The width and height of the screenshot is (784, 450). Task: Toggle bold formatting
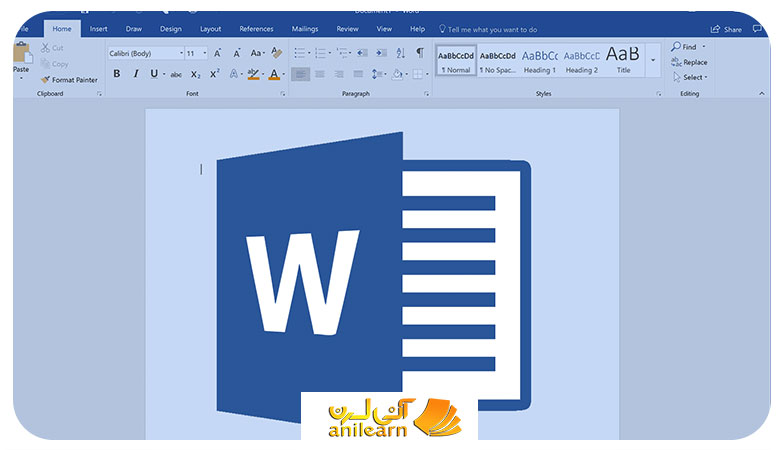pos(116,74)
